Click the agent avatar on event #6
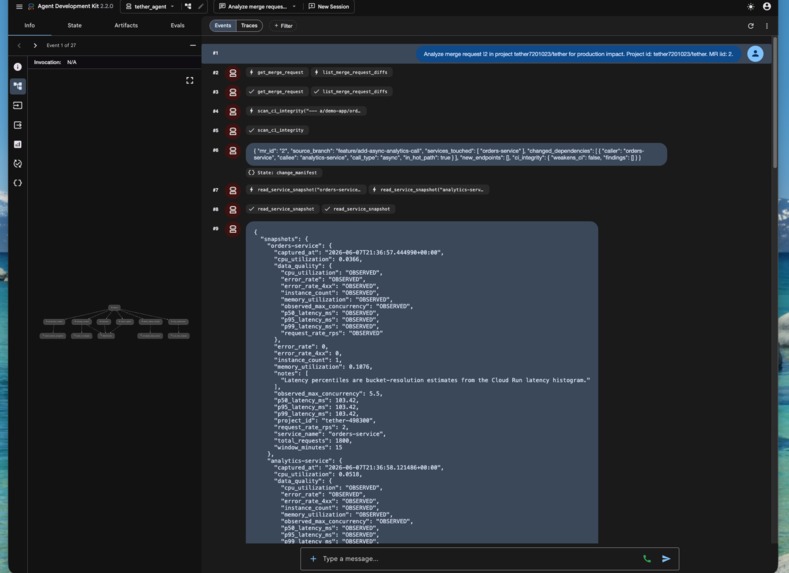The height and width of the screenshot is (573, 789). coord(232,150)
